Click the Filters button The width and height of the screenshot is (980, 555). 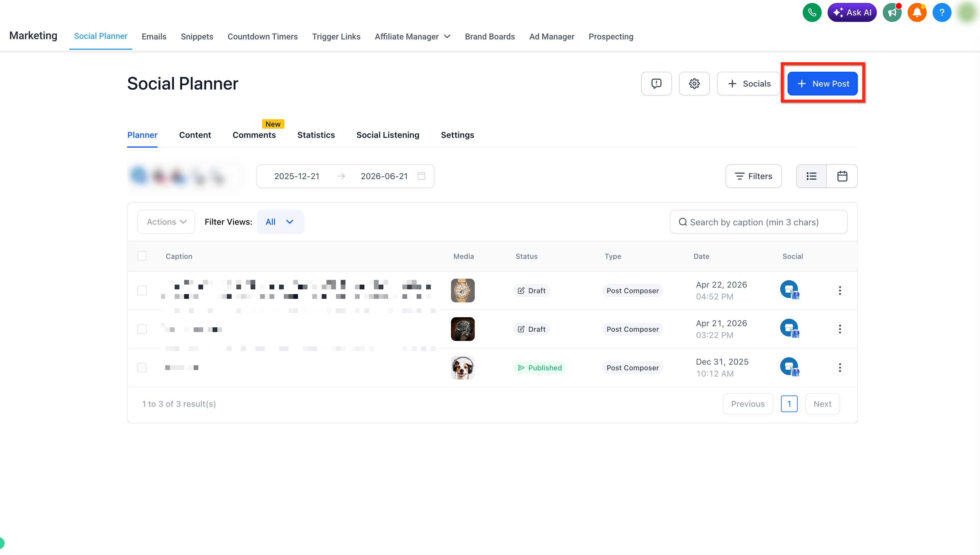[x=753, y=176]
